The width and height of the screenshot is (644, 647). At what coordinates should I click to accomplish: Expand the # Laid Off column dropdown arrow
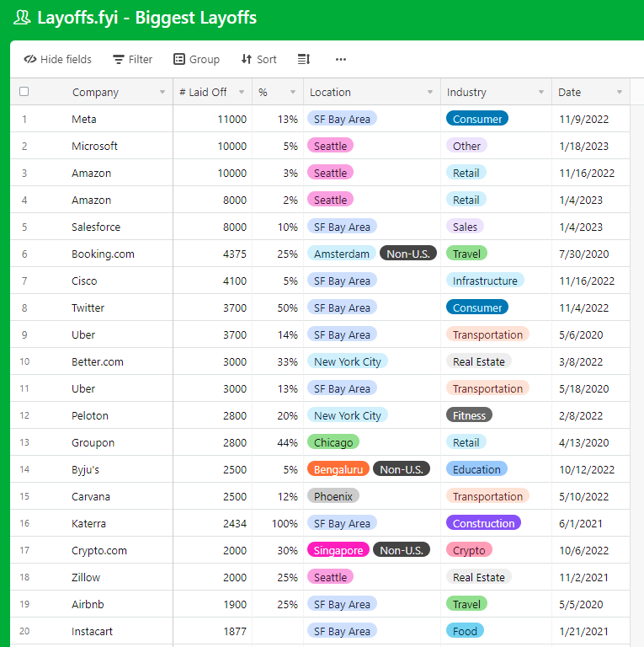pyautogui.click(x=242, y=92)
